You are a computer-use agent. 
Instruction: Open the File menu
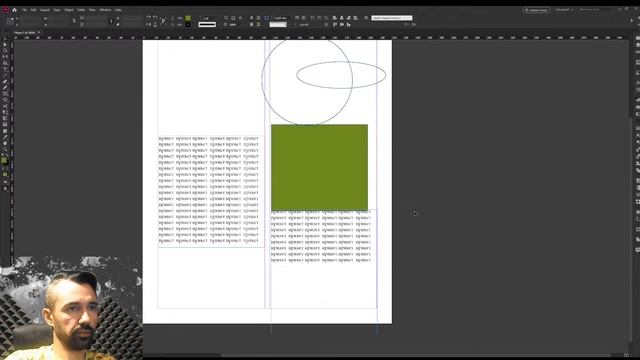pyautogui.click(x=24, y=10)
